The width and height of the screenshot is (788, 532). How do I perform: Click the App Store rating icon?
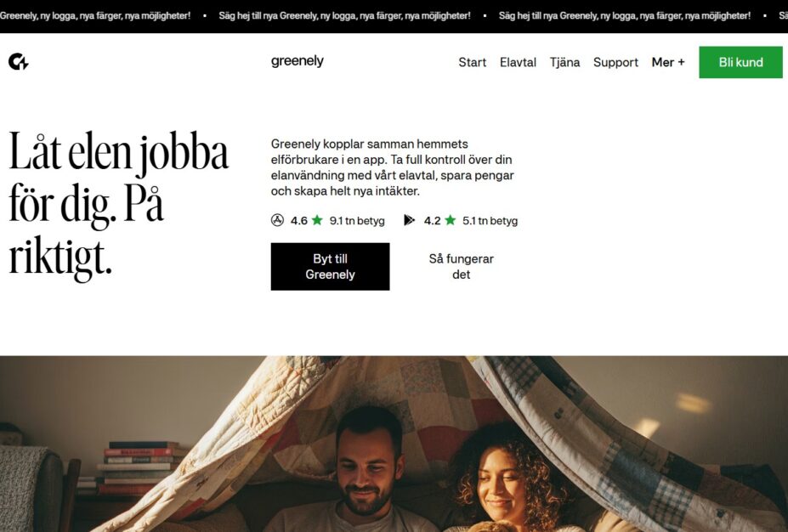(277, 220)
